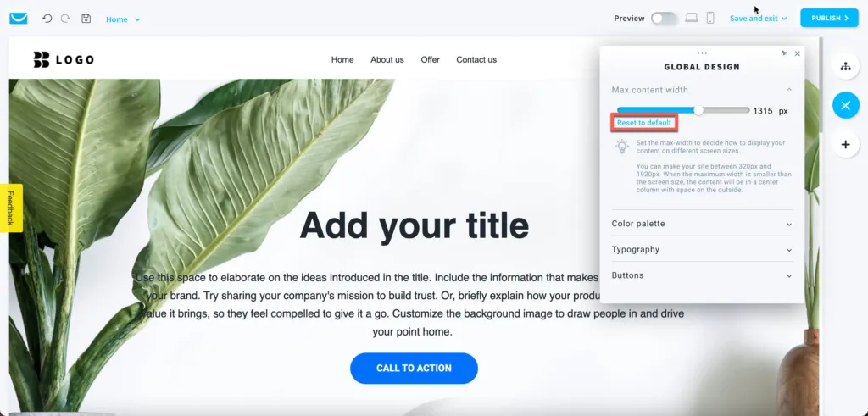
Task: Toggle the Preview switch
Action: click(x=664, y=19)
